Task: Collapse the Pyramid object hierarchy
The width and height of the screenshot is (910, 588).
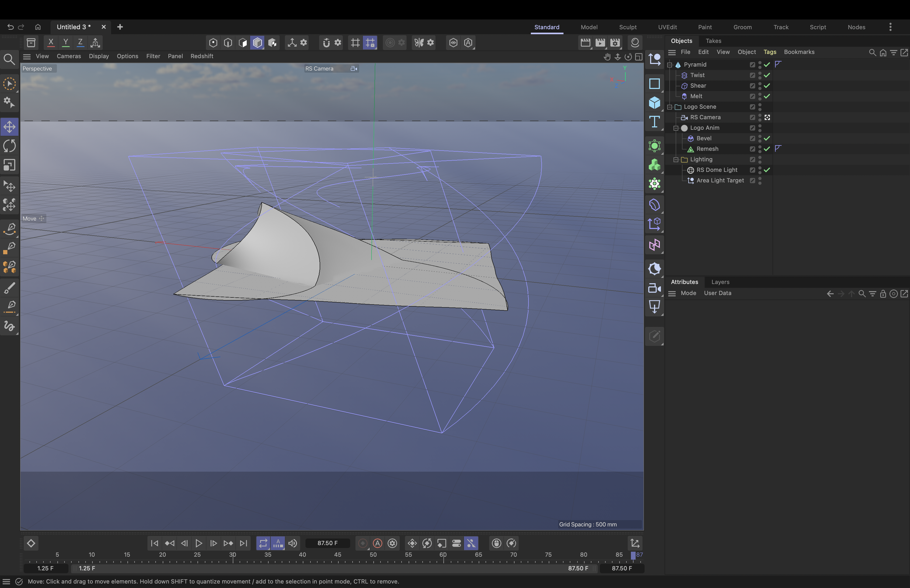Action: pos(670,65)
